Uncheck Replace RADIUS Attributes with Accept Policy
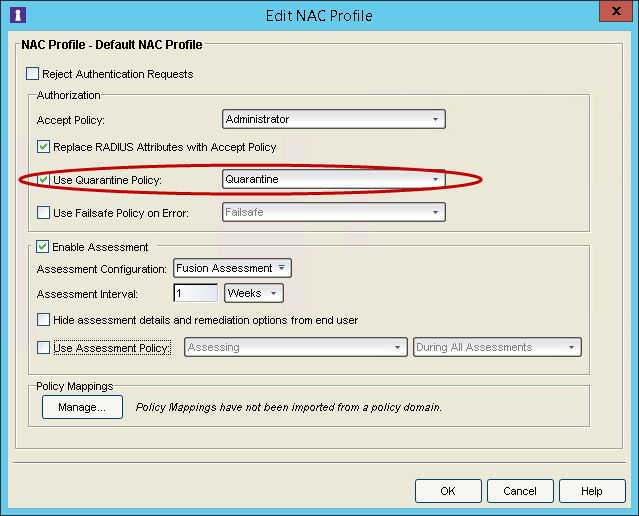This screenshot has width=639, height=516. [x=43, y=147]
